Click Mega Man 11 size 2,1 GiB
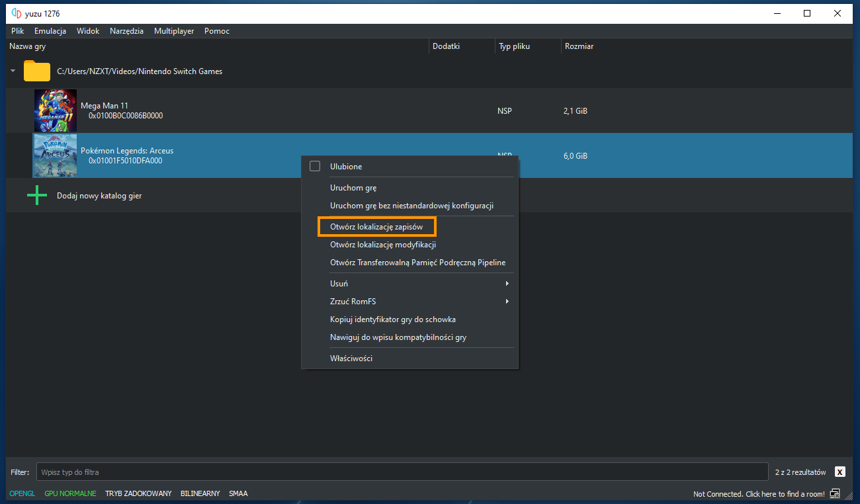The image size is (860, 504). coord(576,111)
